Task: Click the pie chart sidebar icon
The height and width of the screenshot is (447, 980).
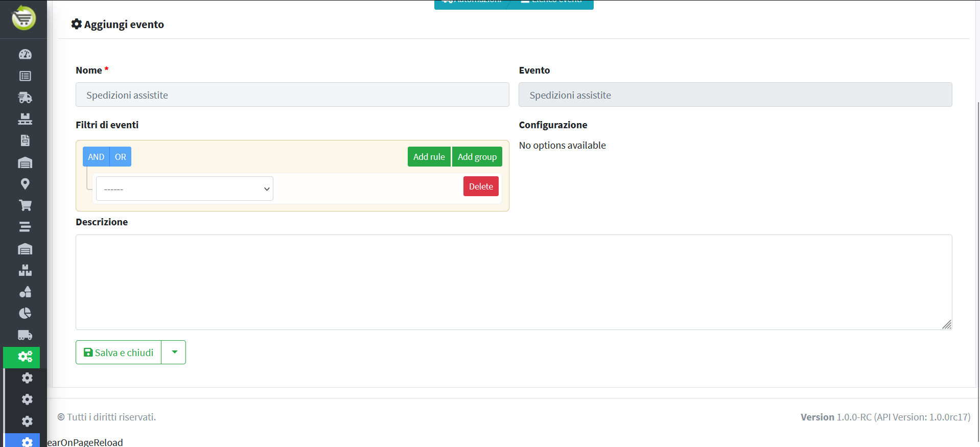Action: 25,313
